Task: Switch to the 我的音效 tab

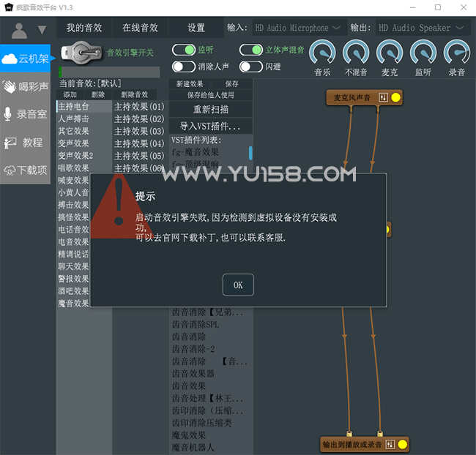Action: click(84, 28)
